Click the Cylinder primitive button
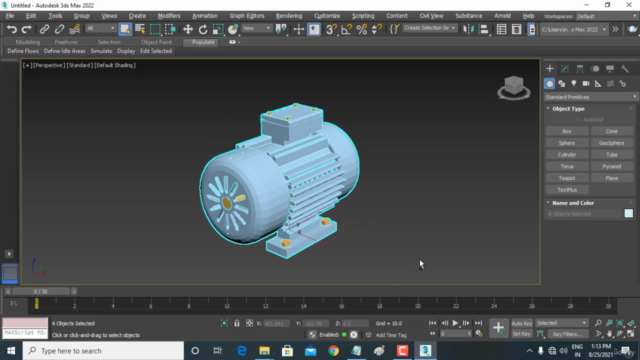The image size is (640, 360). [x=567, y=155]
